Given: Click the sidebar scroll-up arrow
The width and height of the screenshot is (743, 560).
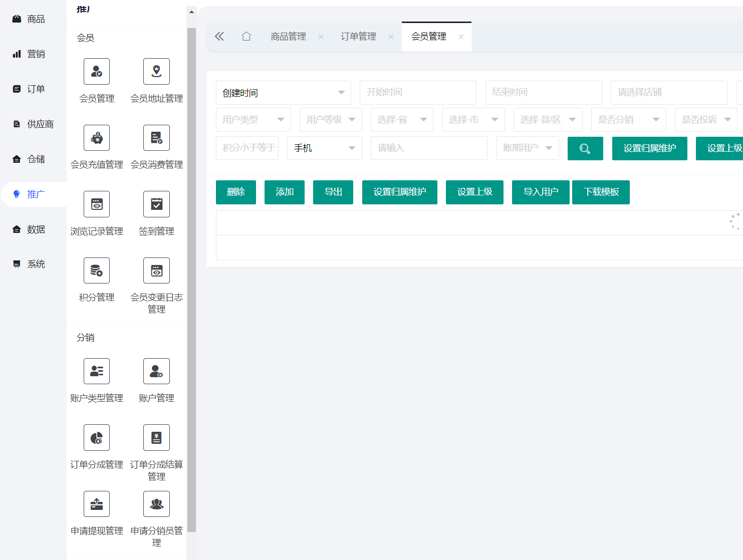Looking at the screenshot, I should (x=191, y=12).
